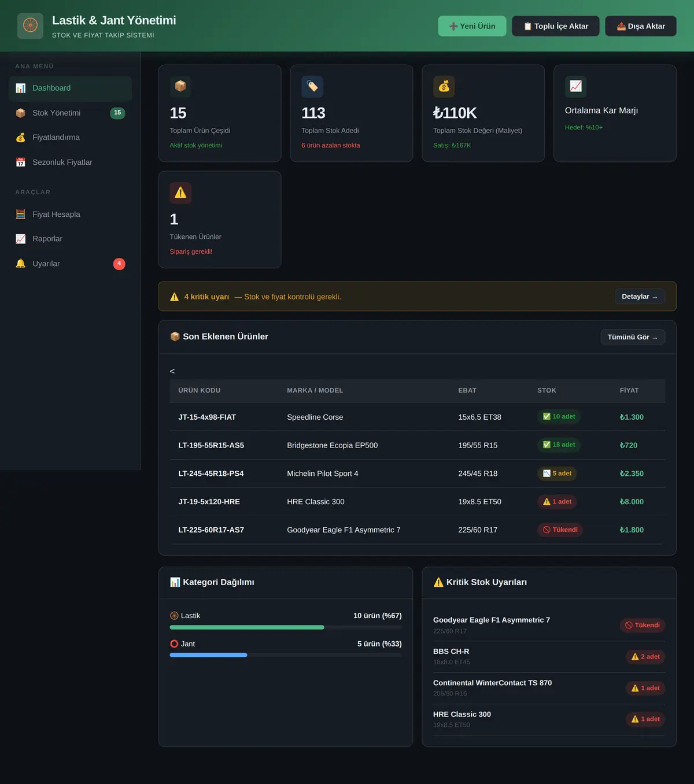Click the Jant category progress bar

pos(286,655)
